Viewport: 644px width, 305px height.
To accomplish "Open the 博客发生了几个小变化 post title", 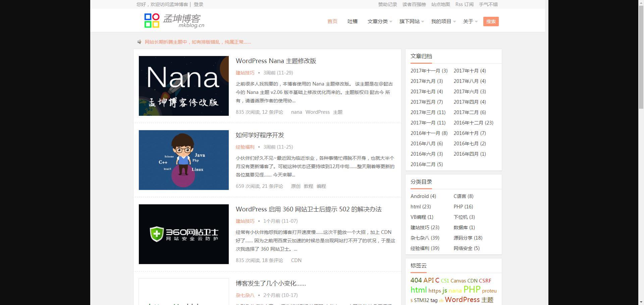I will coord(271,283).
